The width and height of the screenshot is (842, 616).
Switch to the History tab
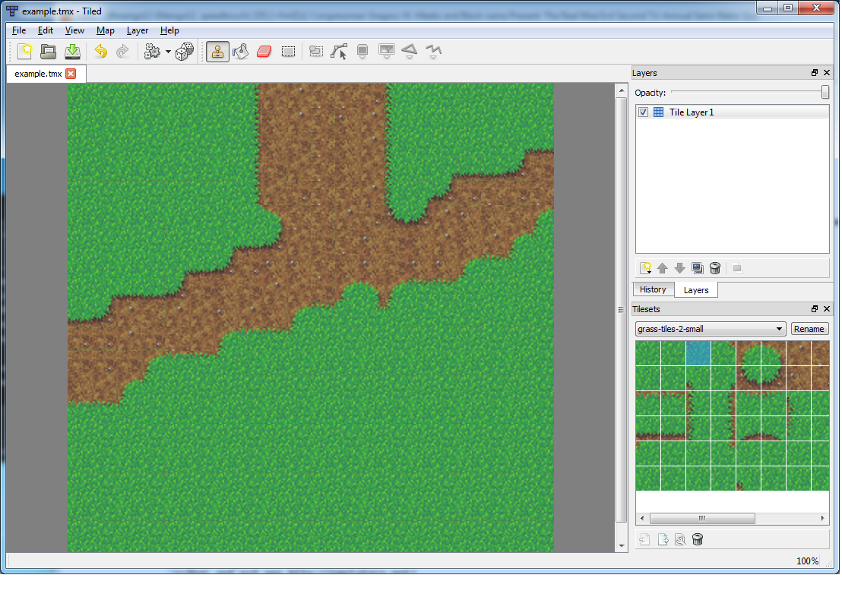click(x=653, y=289)
